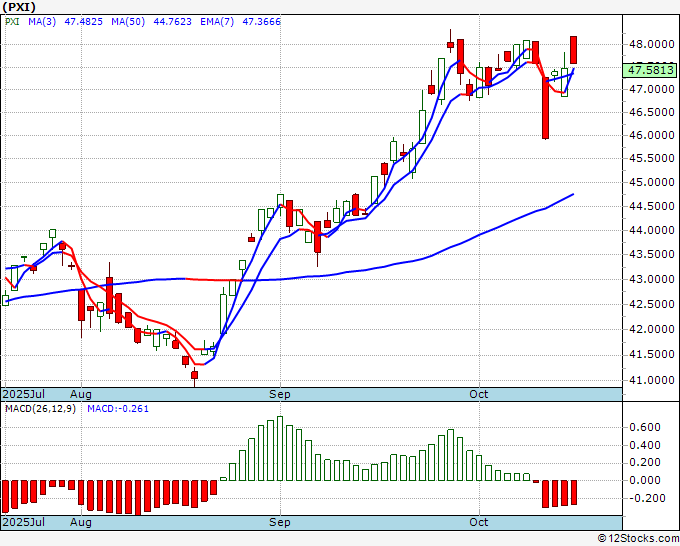This screenshot has height=546, width=680.
Task: Click the 46.5000 price axis label
Action: tap(652, 112)
